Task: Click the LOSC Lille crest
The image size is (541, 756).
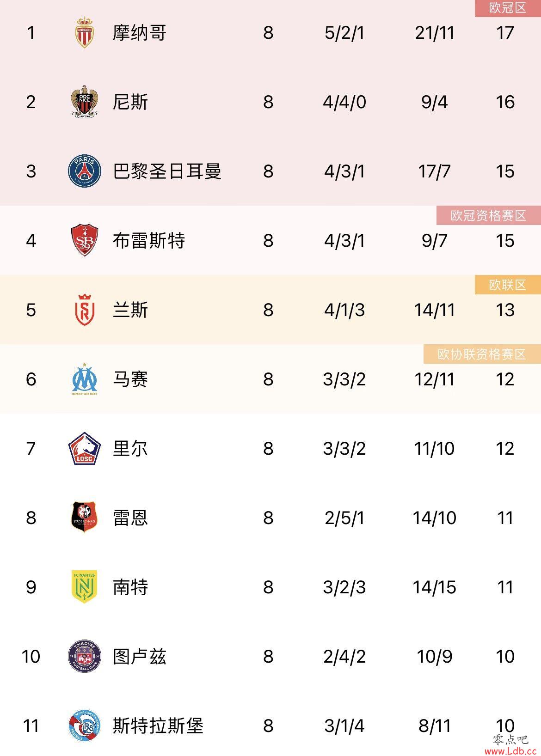Action: tap(85, 448)
